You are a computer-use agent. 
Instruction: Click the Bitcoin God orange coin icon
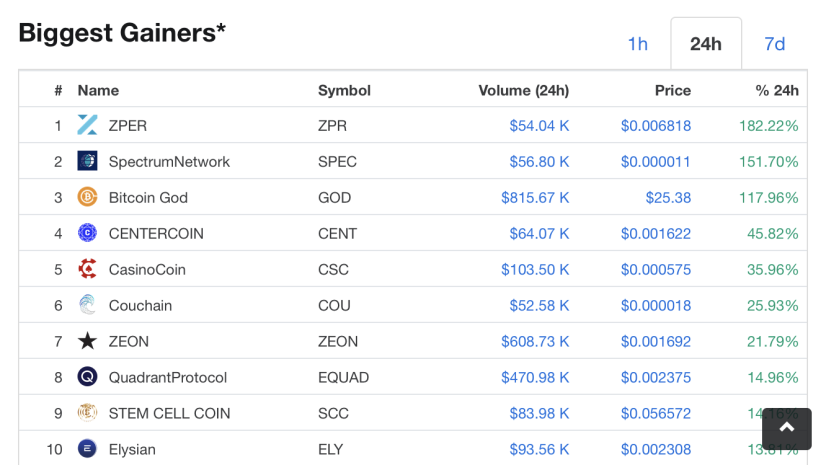tap(87, 197)
